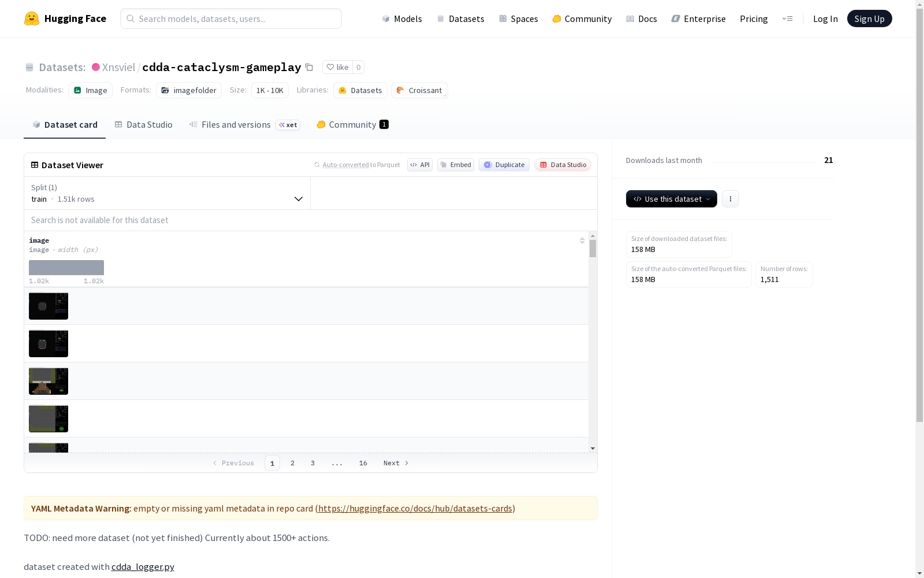Click Next page in the viewer pagination

pyautogui.click(x=396, y=463)
